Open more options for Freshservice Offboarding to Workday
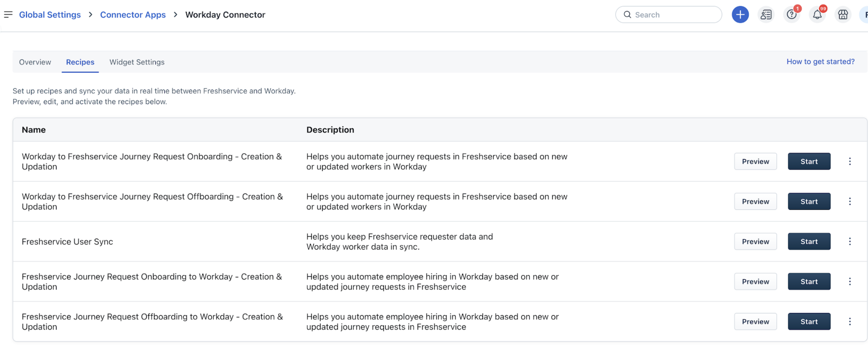Image resolution: width=868 pixels, height=349 pixels. point(850,321)
